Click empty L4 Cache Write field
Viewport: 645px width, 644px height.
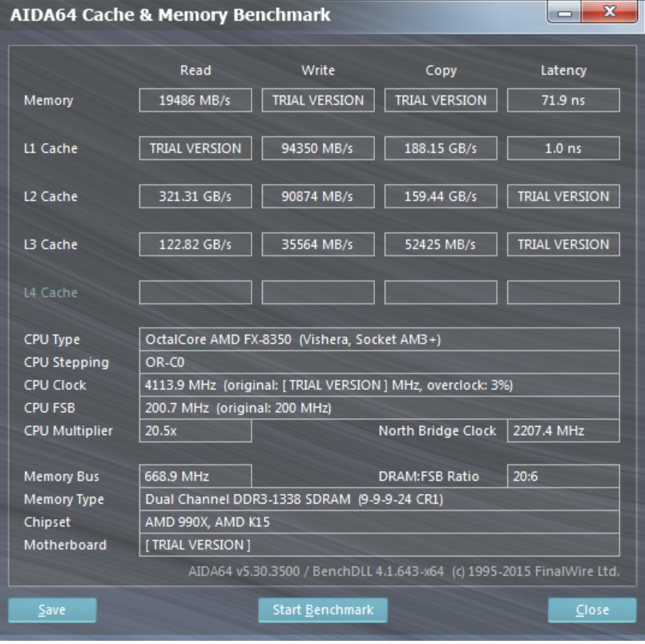pos(318,292)
